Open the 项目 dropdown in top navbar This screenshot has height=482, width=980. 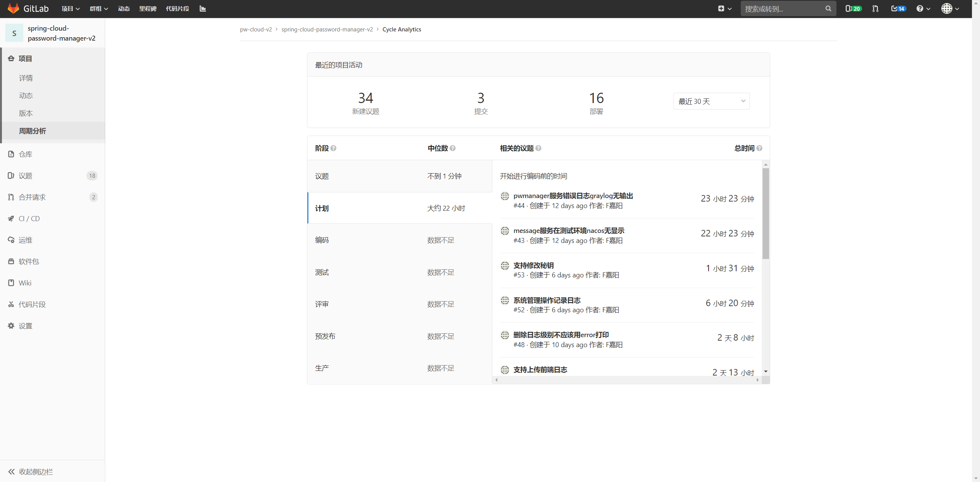click(70, 8)
